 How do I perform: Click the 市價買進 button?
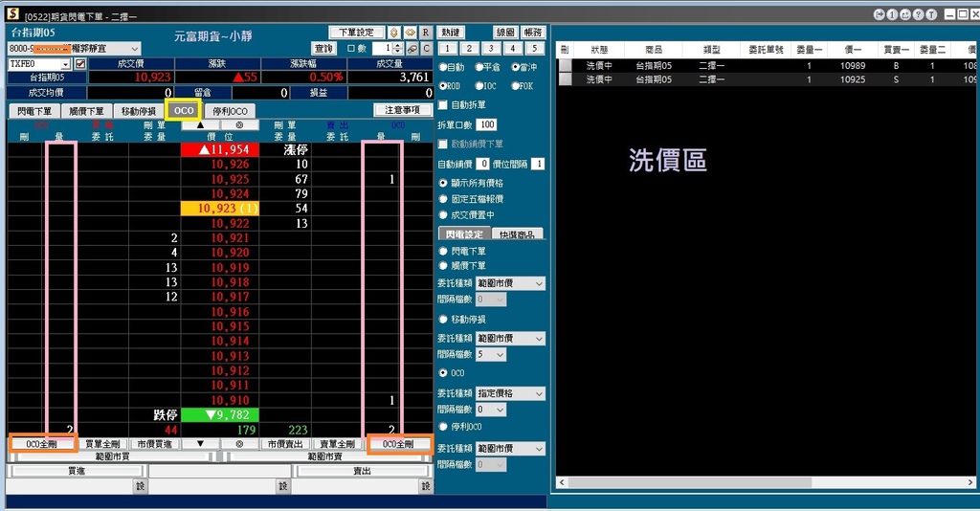click(x=154, y=443)
